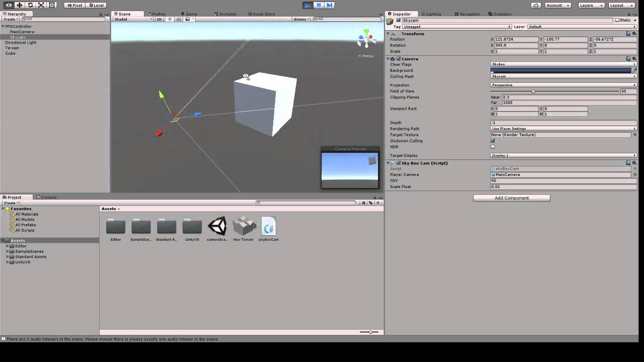
Task: Select the Hand/pan tool
Action: point(8,5)
